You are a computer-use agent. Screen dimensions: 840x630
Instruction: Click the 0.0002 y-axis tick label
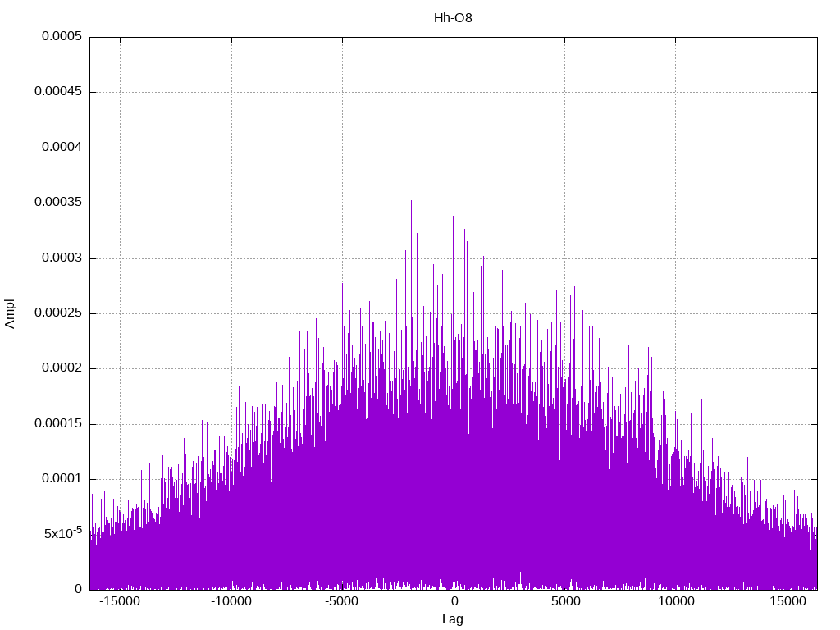(x=62, y=368)
